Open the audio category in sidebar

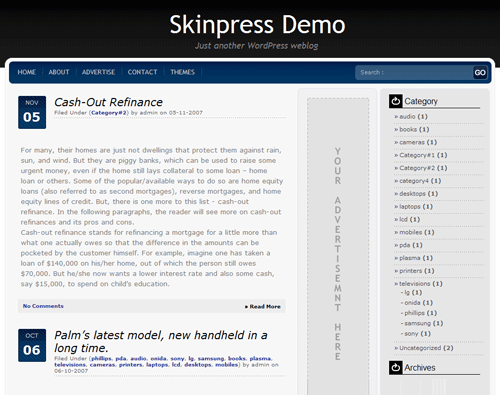tap(407, 116)
